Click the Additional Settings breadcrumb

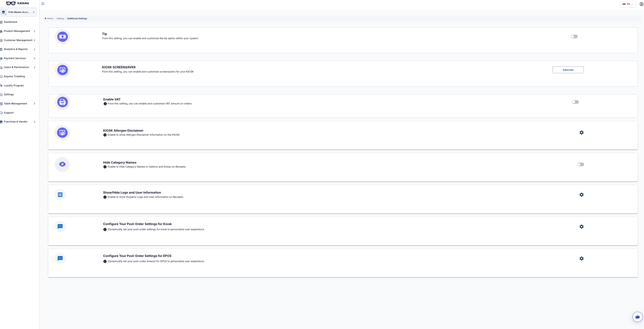[77, 19]
